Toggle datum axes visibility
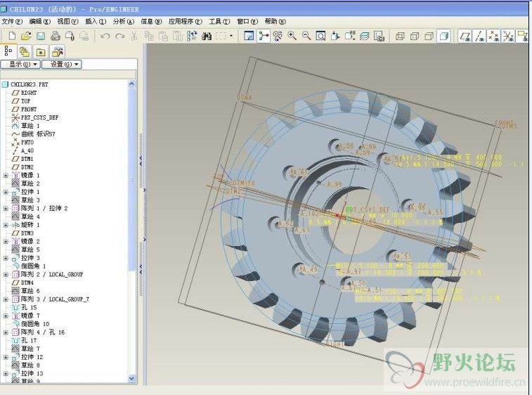This screenshot has width=532, height=395. [479, 36]
